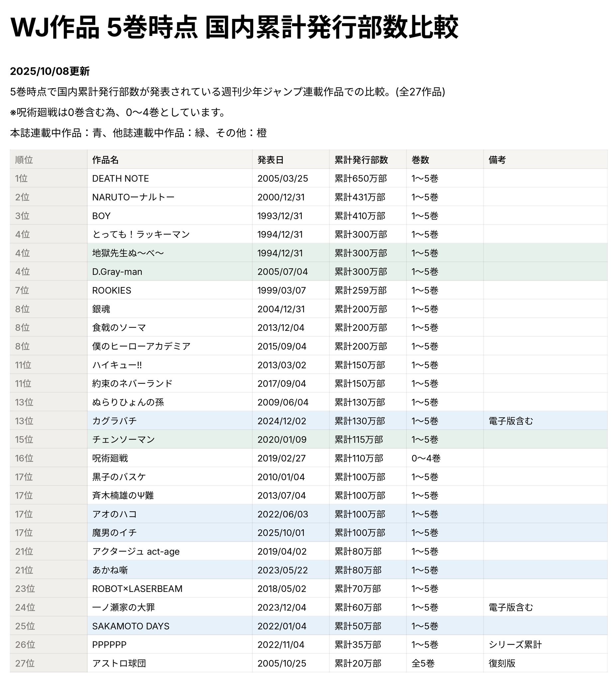
Task: Click the 発表日 column header
Action: (270, 160)
